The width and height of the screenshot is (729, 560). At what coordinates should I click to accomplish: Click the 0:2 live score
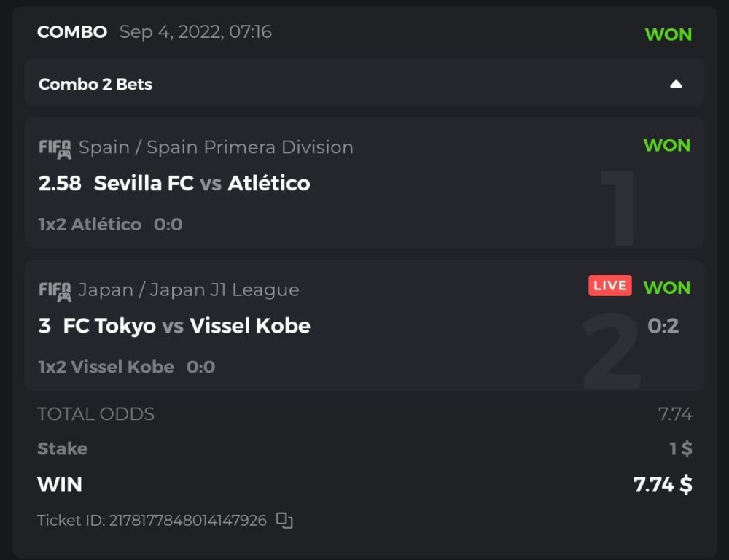663,326
